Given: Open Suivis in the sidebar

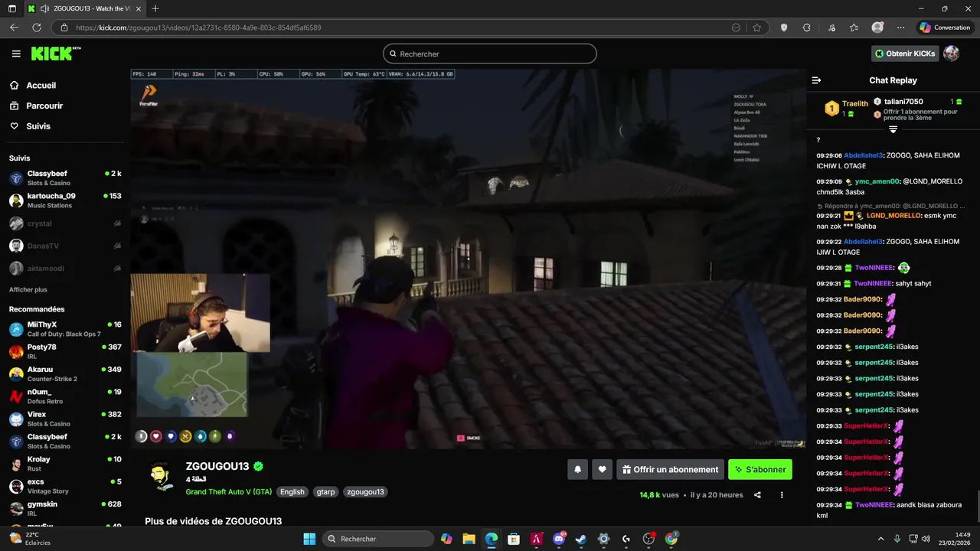Looking at the screenshot, I should click(38, 126).
